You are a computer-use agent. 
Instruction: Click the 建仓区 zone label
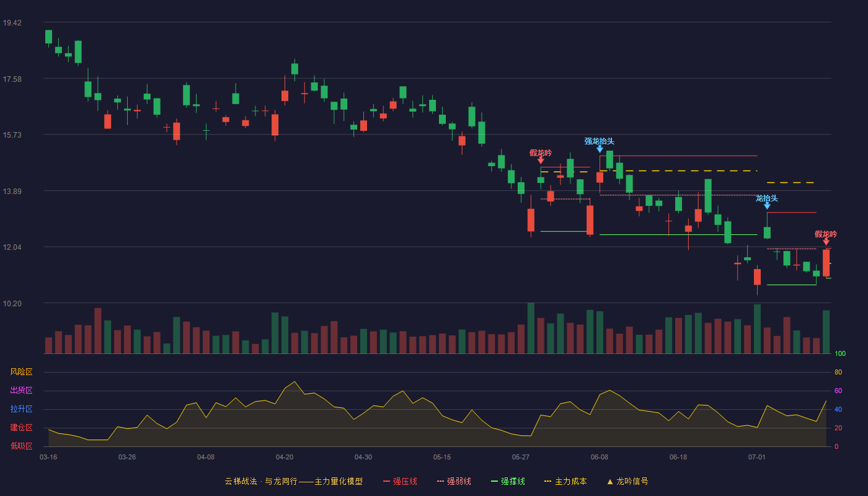(x=21, y=428)
